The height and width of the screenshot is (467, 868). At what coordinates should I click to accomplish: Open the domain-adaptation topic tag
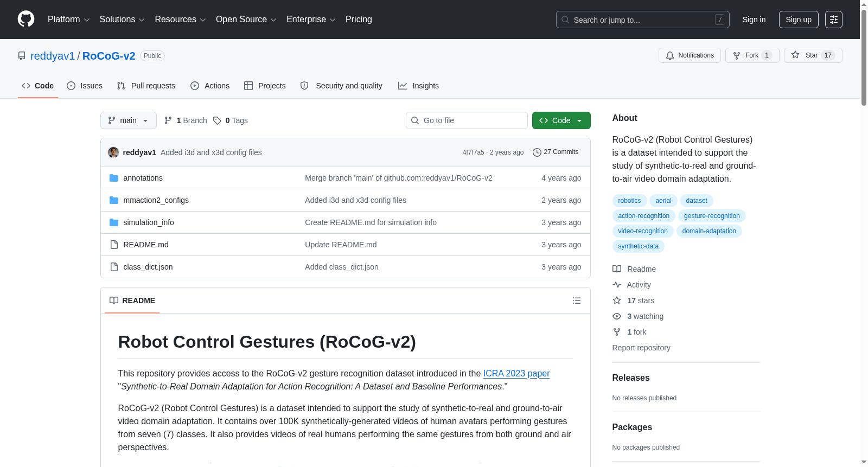point(709,231)
